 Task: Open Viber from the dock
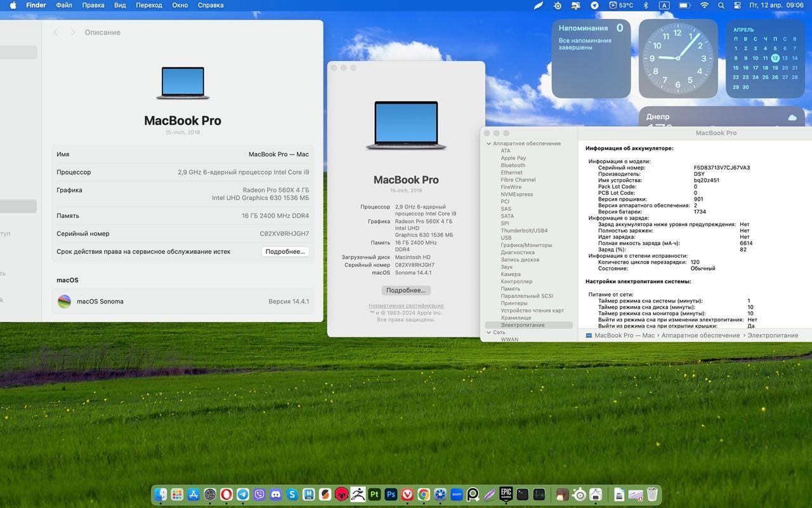tap(259, 494)
